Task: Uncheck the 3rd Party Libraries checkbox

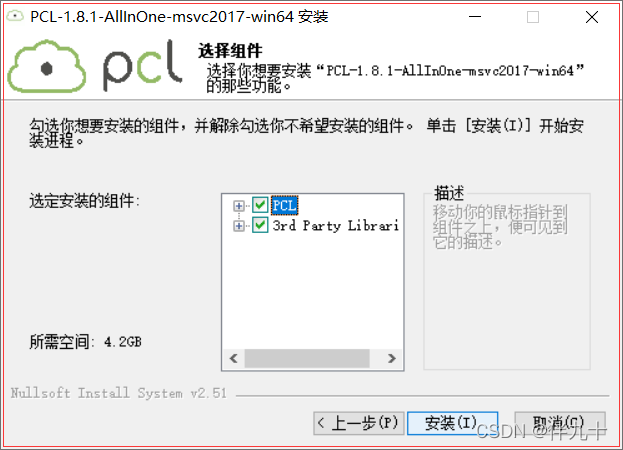Action: [x=260, y=225]
